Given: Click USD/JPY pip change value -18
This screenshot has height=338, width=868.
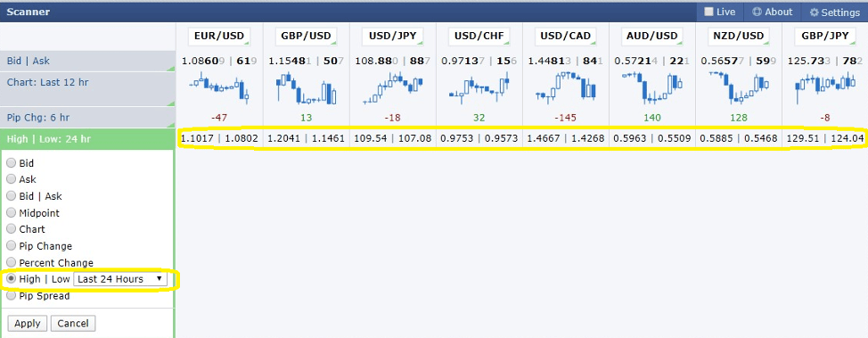Looking at the screenshot, I should point(393,118).
